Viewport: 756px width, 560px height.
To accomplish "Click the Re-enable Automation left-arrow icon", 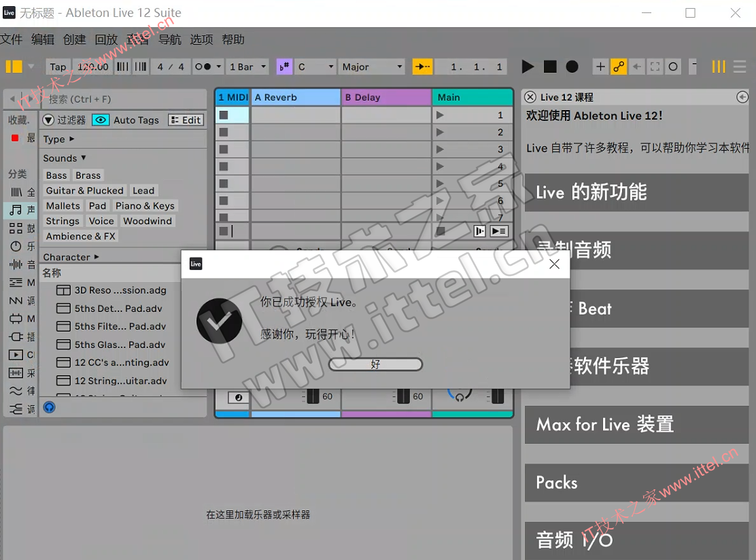I will [x=637, y=67].
